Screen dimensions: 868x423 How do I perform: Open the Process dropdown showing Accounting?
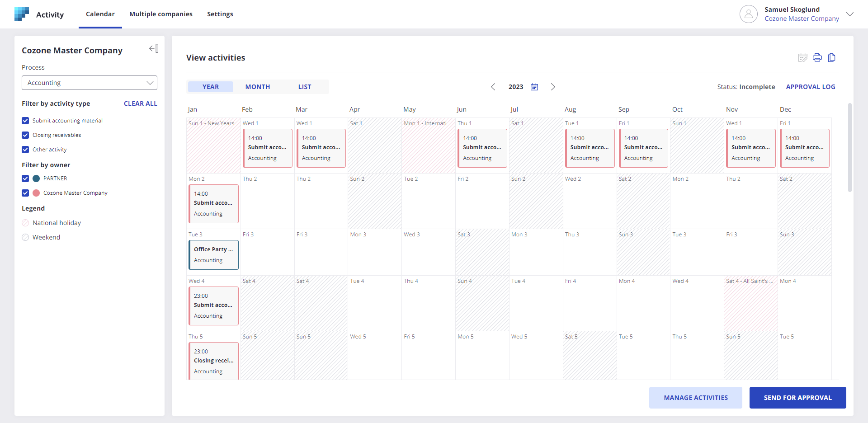[x=90, y=83]
